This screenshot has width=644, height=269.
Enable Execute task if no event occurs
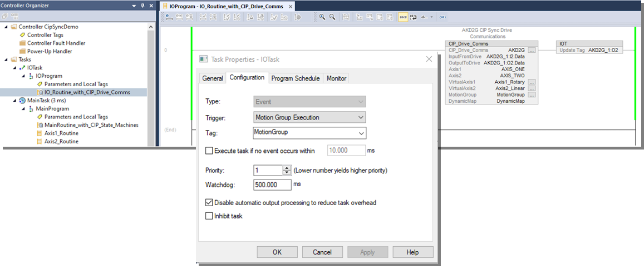[x=209, y=151]
